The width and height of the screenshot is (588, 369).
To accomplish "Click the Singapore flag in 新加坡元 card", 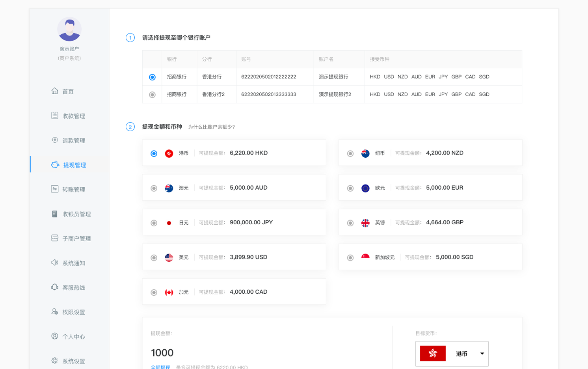I will pyautogui.click(x=365, y=257).
